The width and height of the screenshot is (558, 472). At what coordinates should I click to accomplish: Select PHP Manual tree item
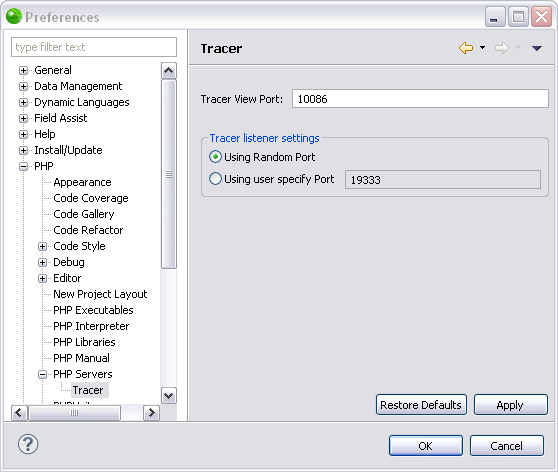(x=81, y=358)
